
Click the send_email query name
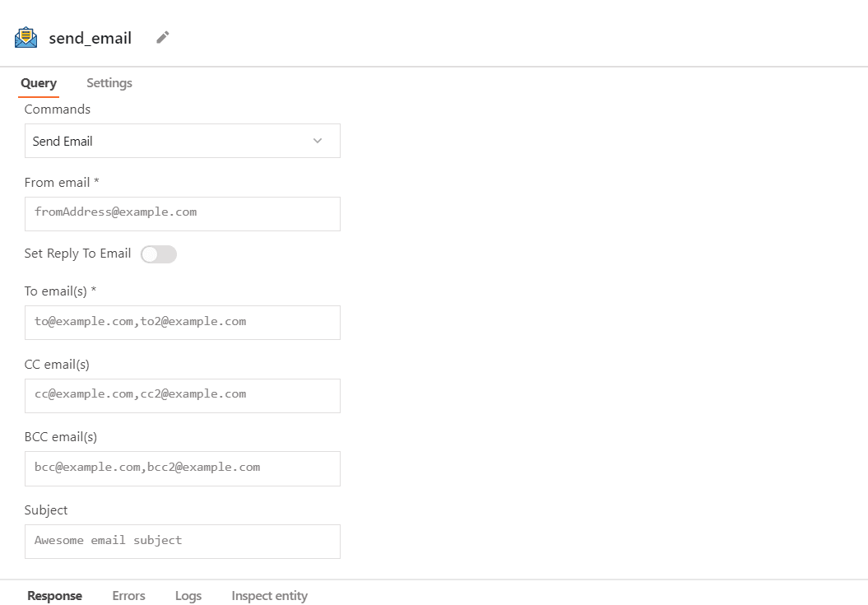pyautogui.click(x=90, y=39)
